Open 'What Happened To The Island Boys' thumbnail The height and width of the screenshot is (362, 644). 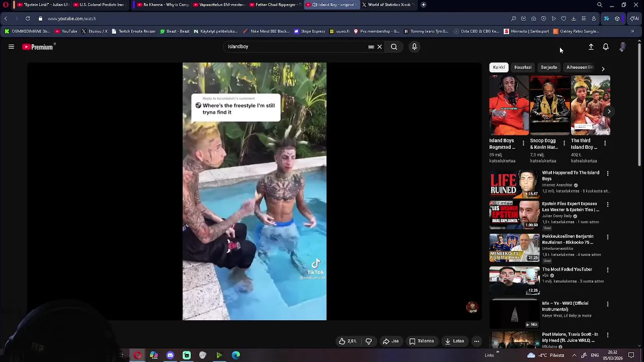click(x=514, y=184)
